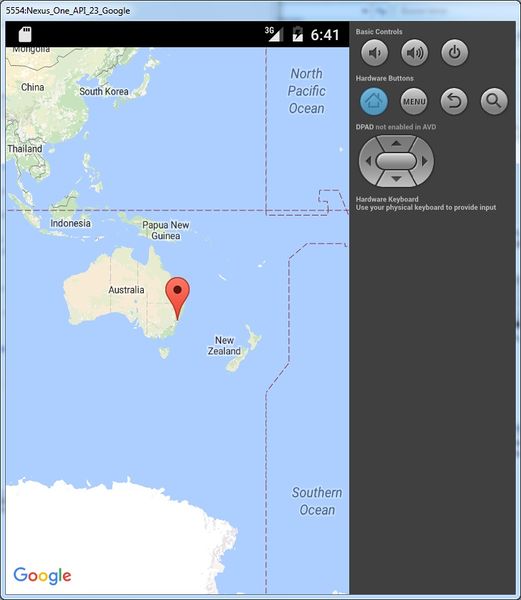Click the DPAD right arrow
The image size is (521, 600).
(x=425, y=161)
